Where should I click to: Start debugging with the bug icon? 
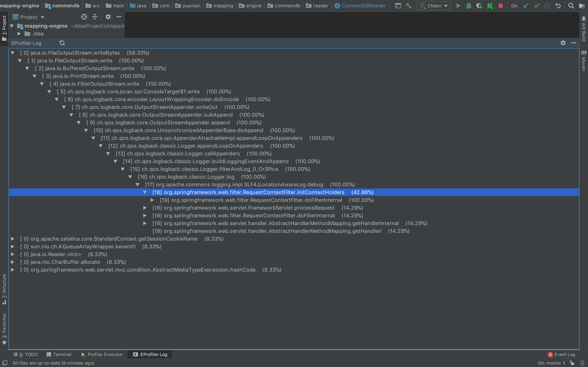pos(469,6)
